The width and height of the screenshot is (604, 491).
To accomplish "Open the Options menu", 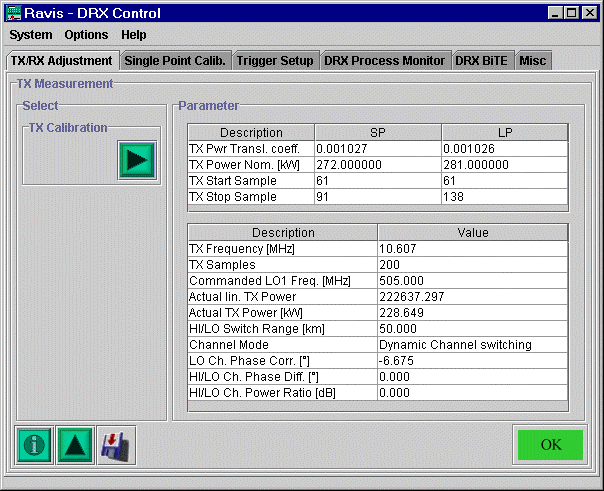I will 86,35.
